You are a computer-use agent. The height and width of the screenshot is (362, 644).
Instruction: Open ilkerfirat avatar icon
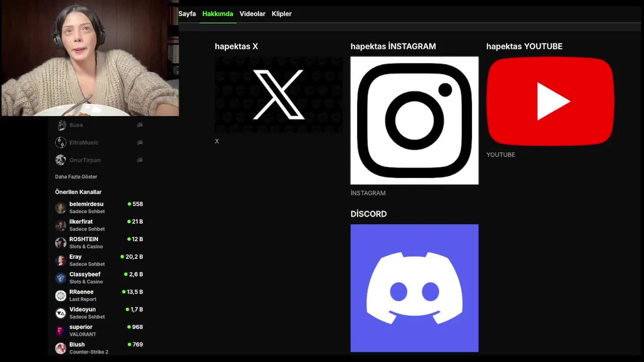click(61, 225)
